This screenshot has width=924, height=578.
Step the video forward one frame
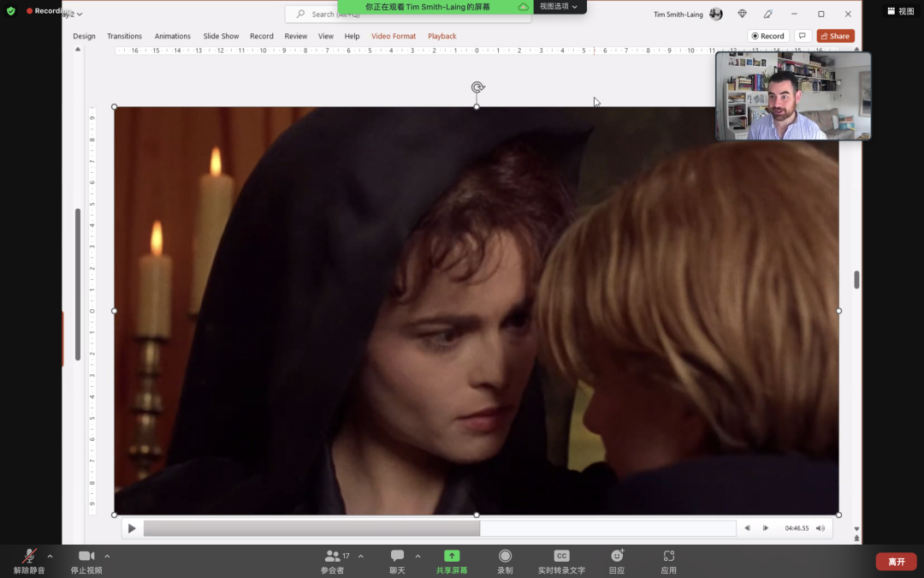(766, 527)
